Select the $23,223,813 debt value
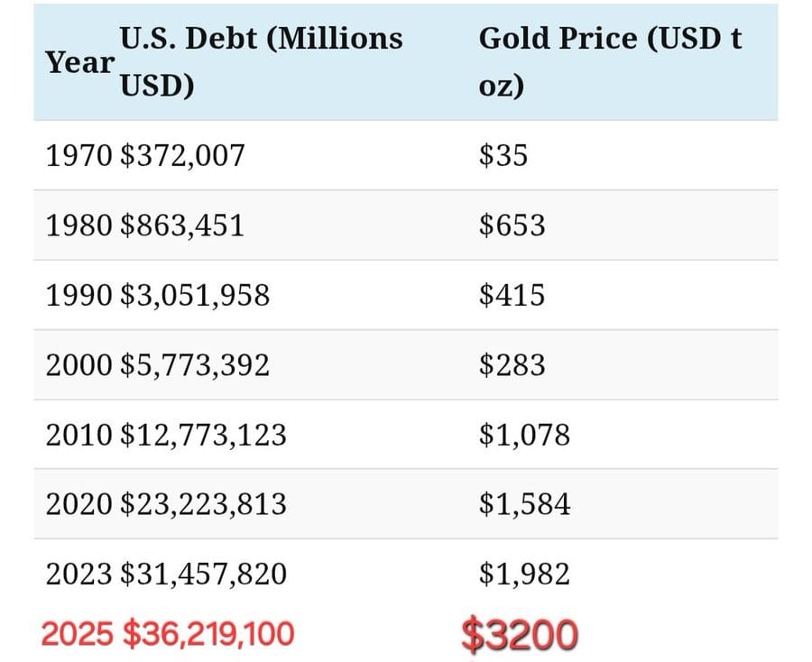 tap(203, 504)
